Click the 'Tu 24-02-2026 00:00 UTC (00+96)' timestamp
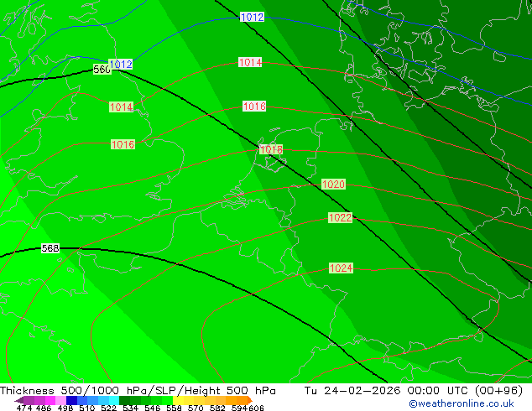 pos(414,391)
